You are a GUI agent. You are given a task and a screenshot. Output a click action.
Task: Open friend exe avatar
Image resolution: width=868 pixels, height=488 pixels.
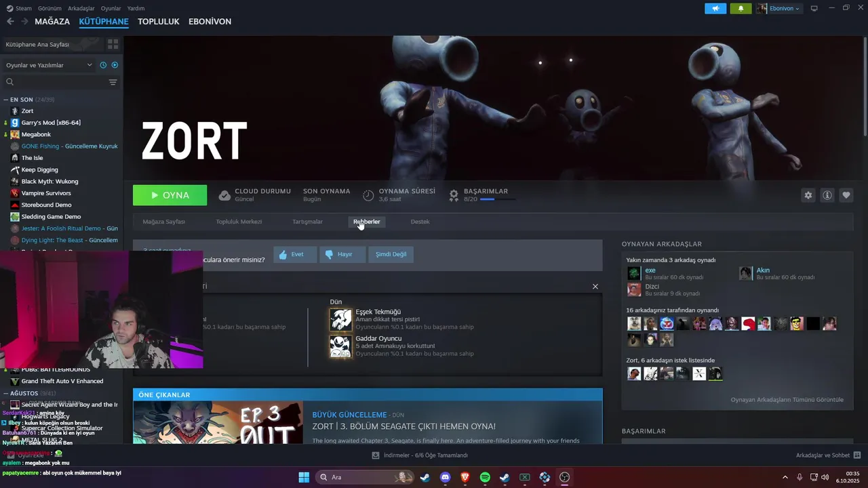[634, 273]
